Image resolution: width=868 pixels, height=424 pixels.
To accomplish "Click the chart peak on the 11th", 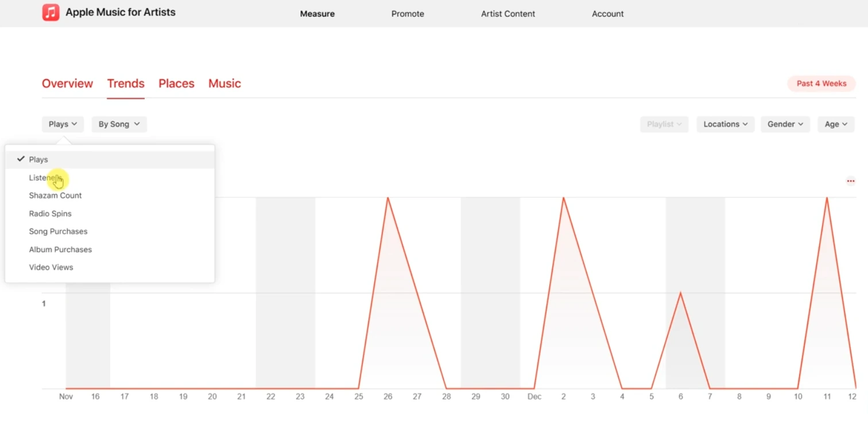I will [x=827, y=198].
